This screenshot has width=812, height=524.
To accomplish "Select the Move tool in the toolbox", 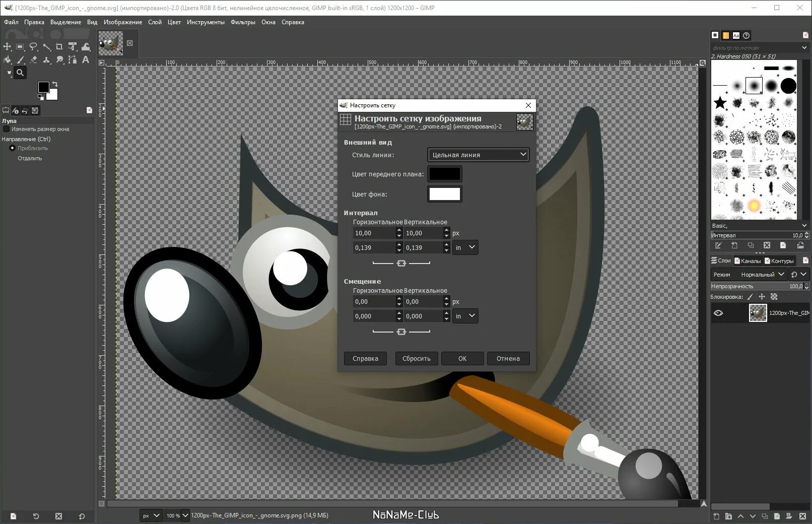I will [7, 47].
